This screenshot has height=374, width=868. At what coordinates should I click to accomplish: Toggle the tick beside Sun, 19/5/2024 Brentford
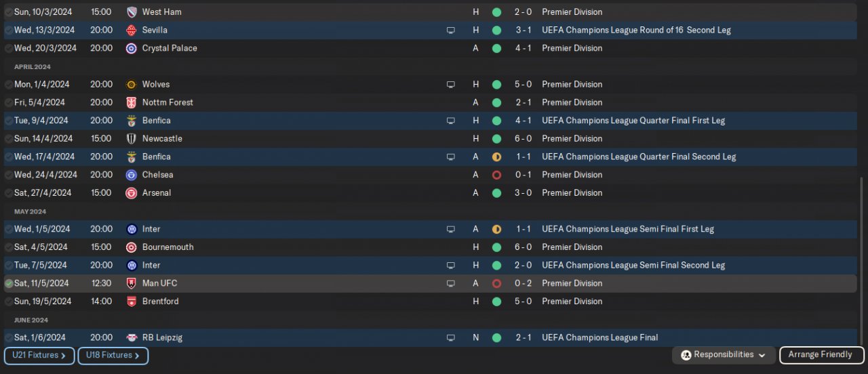[9, 302]
